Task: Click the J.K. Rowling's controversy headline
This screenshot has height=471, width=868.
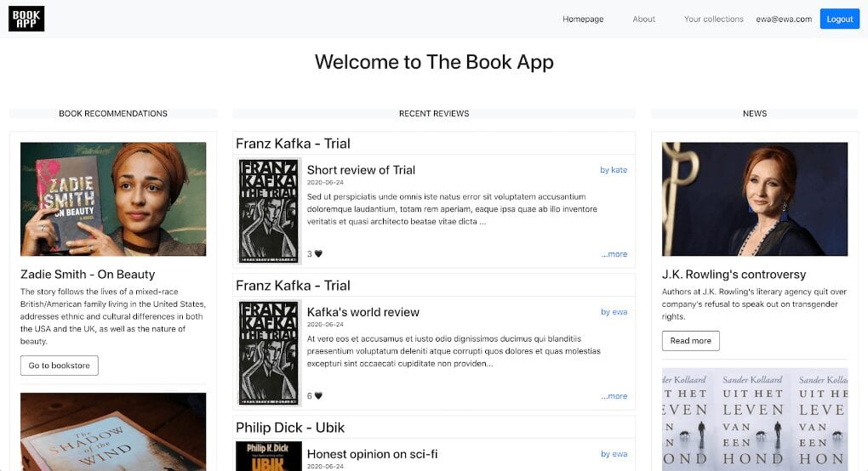Action: (x=734, y=275)
